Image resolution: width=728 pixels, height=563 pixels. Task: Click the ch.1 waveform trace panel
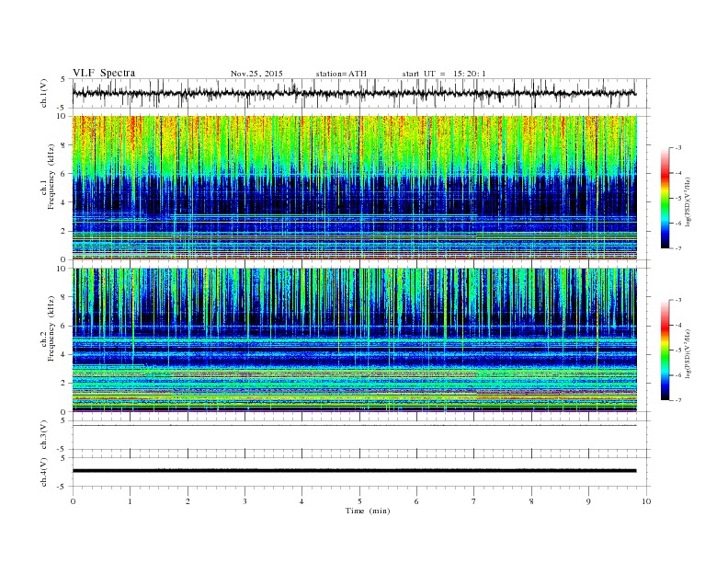(x=360, y=93)
